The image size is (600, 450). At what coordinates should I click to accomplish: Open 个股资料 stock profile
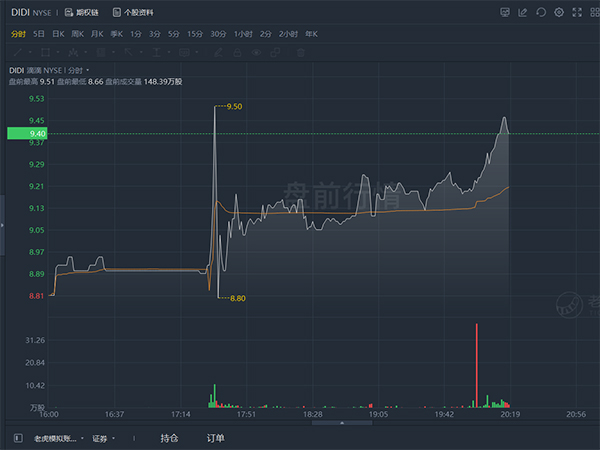[133, 13]
